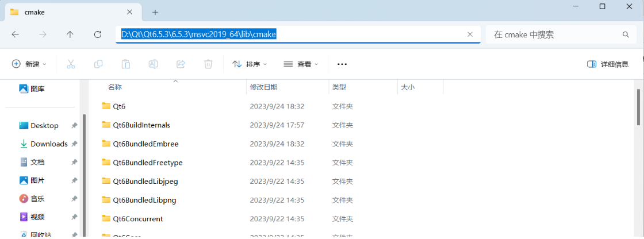Select the Qt6BundledEmbree folder

click(x=146, y=144)
